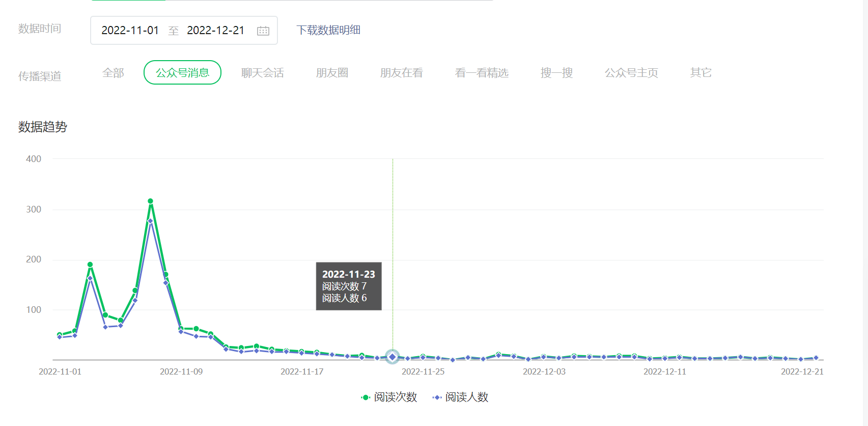Switch to 朋友圈 channel
Screen dimensions: 868x426
click(x=332, y=73)
